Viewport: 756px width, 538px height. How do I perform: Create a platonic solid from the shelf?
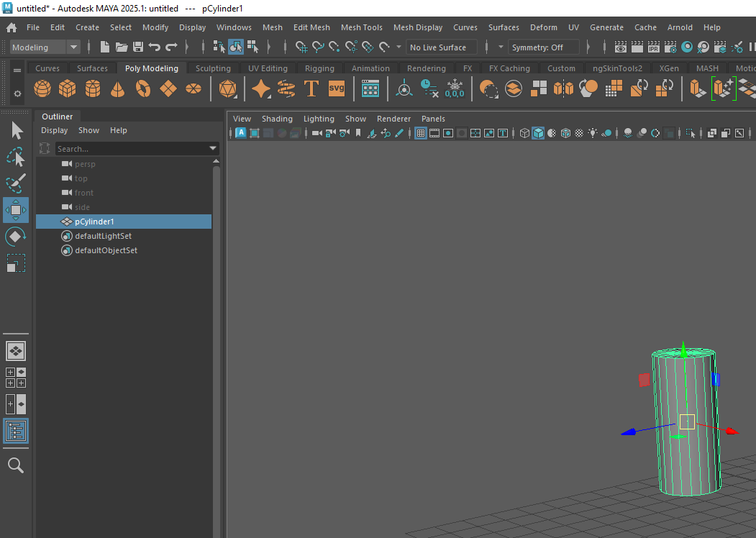(227, 88)
